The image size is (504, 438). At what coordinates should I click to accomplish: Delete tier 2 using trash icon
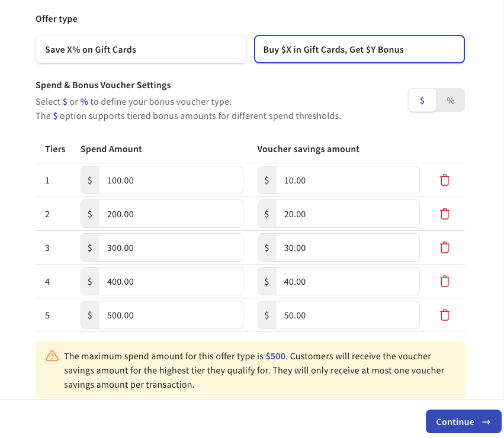tap(445, 214)
